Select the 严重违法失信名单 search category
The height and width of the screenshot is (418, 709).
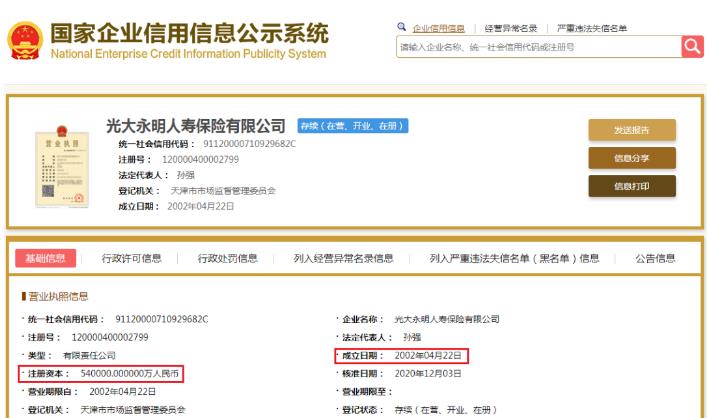click(592, 28)
